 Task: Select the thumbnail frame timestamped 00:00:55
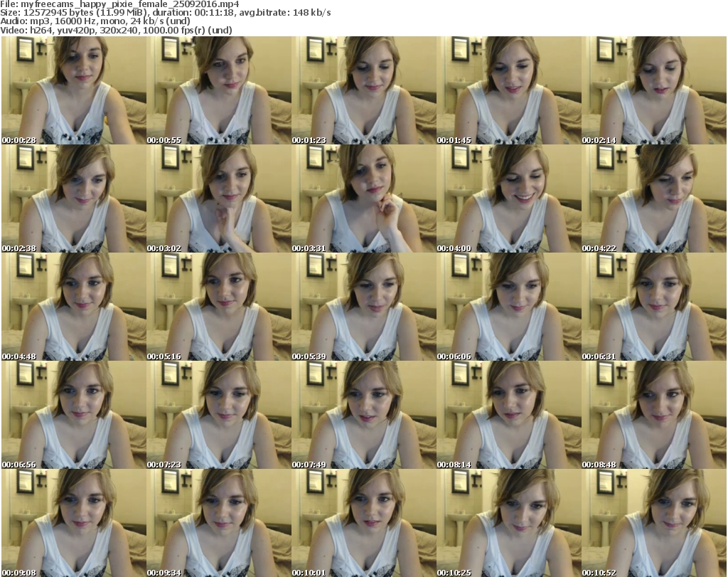point(219,90)
